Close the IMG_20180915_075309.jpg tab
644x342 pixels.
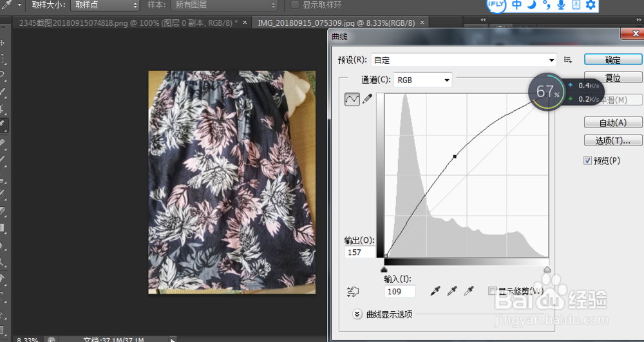(422, 22)
